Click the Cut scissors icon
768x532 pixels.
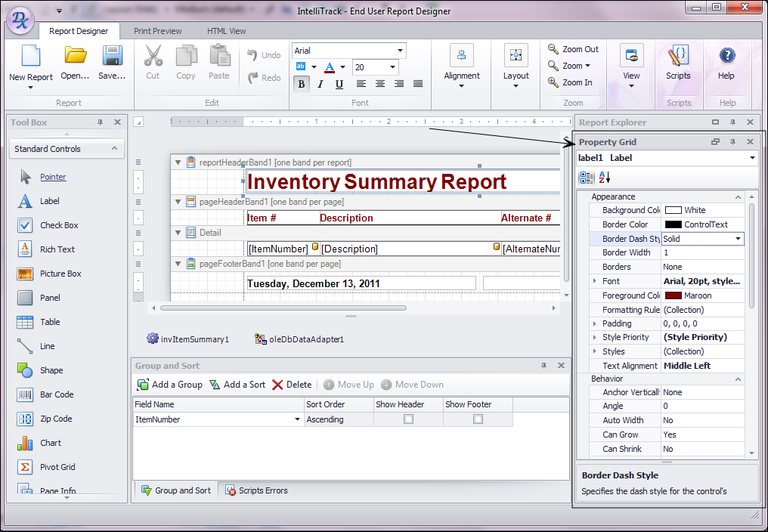coord(153,55)
